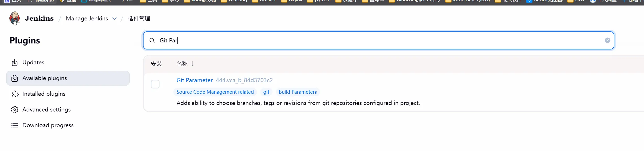644x151 pixels.
Task: Expand the Manage Jenkins breadcrumb chevron
Action: [x=114, y=19]
